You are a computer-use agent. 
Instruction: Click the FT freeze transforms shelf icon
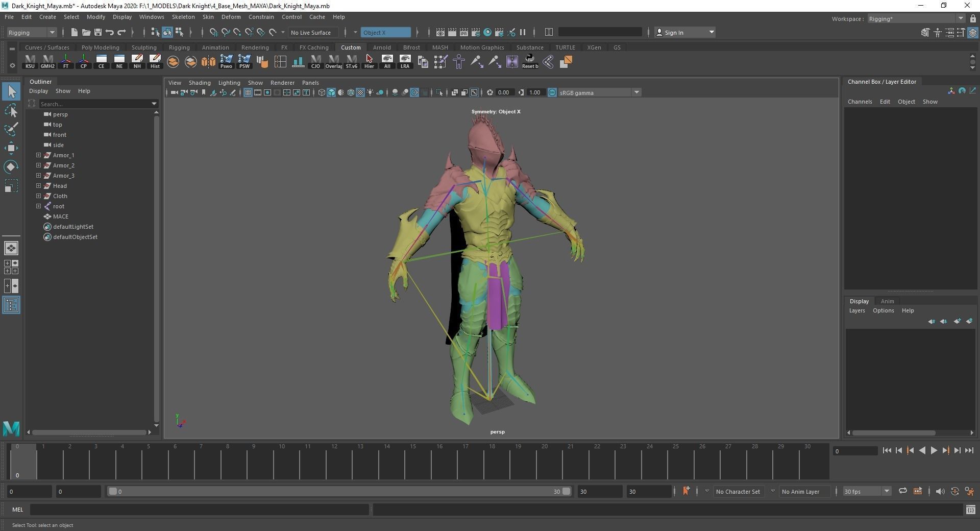click(66, 62)
